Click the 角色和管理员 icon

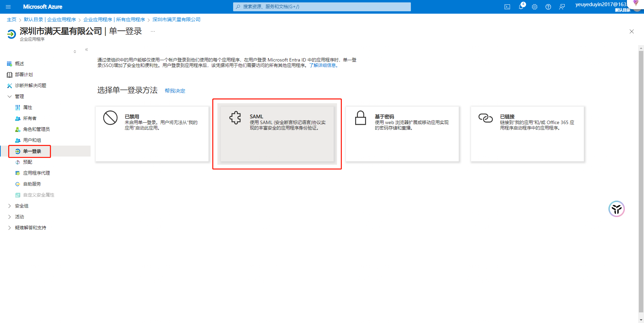(18, 129)
